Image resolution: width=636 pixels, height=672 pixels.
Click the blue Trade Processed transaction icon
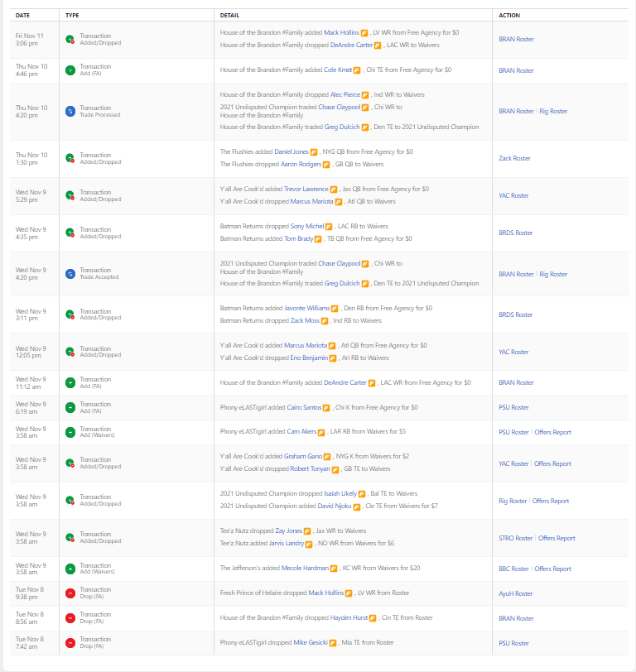(x=70, y=111)
